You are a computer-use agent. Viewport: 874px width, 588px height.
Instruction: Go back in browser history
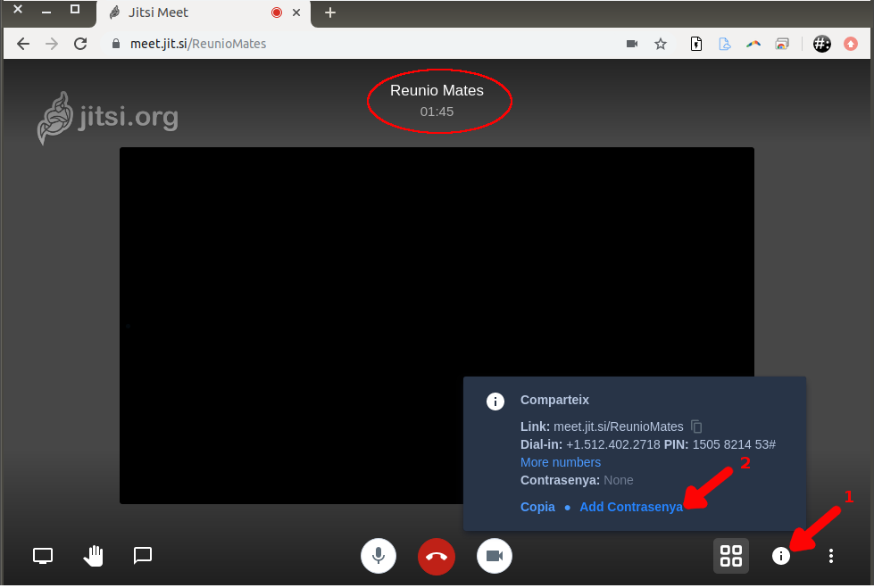(x=23, y=44)
